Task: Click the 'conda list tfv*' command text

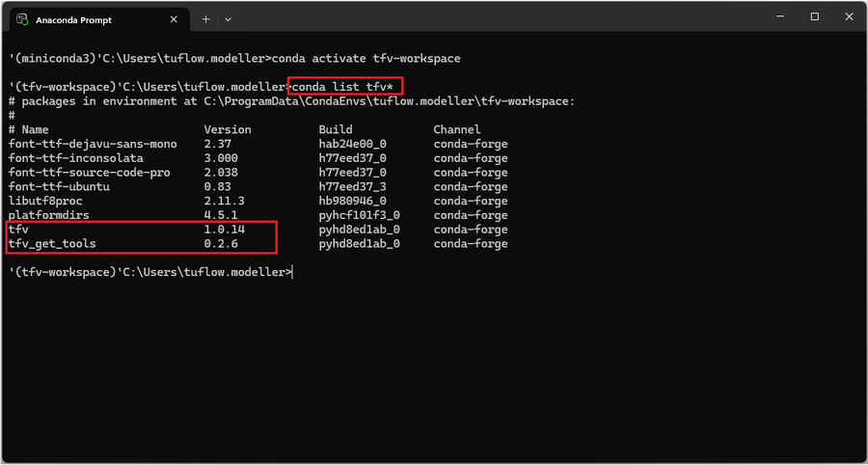Action: 344,87
